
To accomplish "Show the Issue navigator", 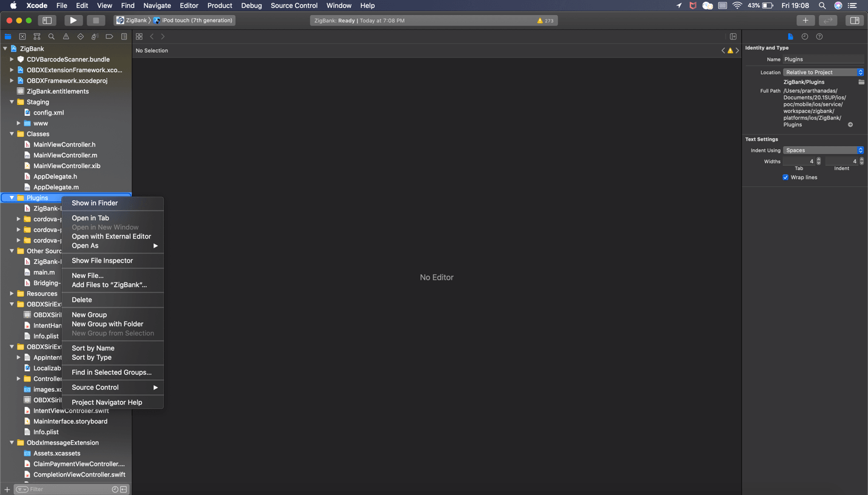I will 66,36.
